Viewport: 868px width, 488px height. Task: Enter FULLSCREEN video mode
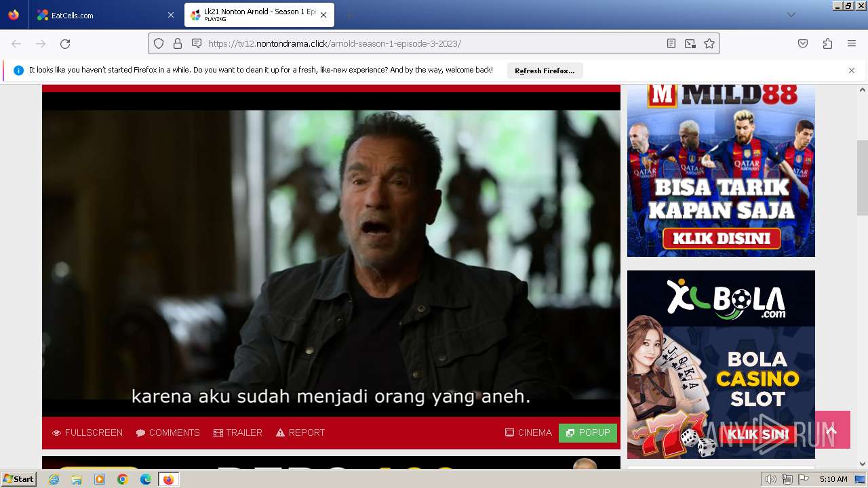(87, 432)
